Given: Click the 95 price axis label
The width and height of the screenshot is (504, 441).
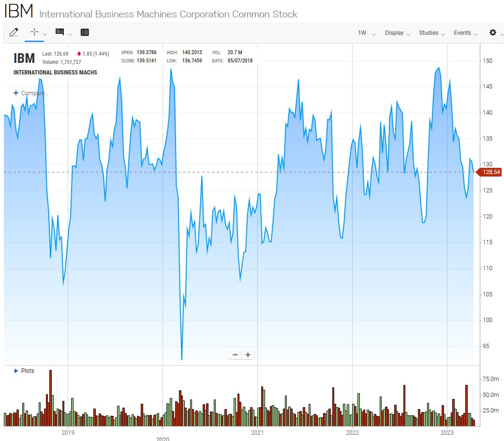Looking at the screenshot, I should [x=486, y=346].
